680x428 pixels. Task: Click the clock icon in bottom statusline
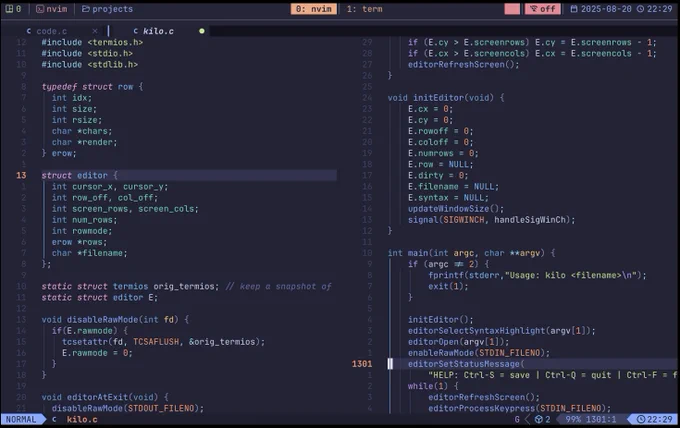coord(641,419)
